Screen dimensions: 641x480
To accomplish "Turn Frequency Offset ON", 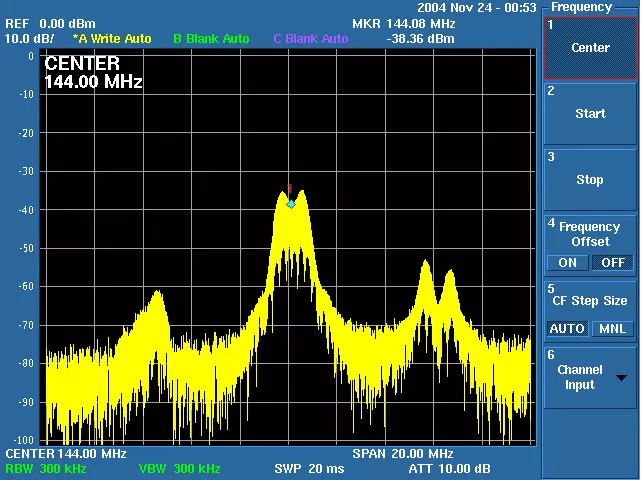I will (x=567, y=263).
